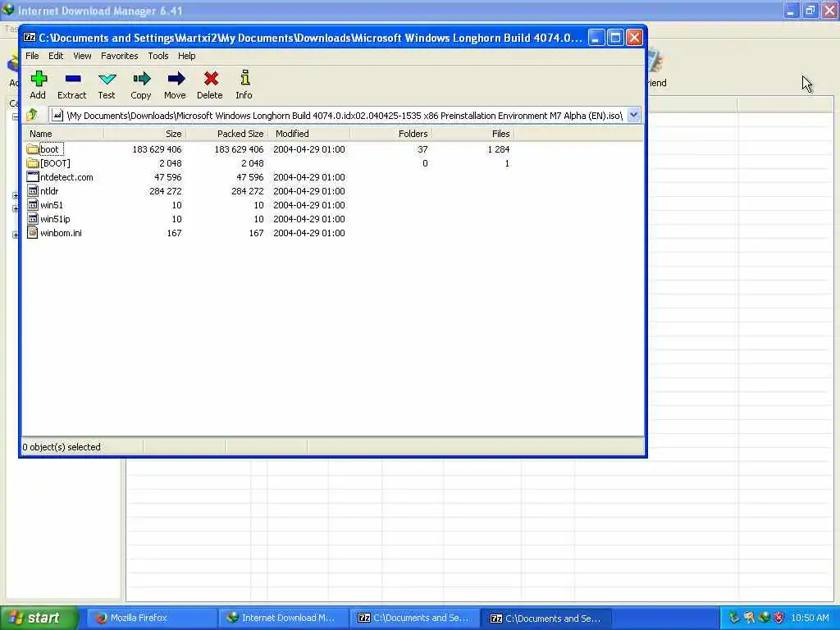The image size is (840, 630).
Task: Click boot's Folders count 37
Action: tap(422, 149)
